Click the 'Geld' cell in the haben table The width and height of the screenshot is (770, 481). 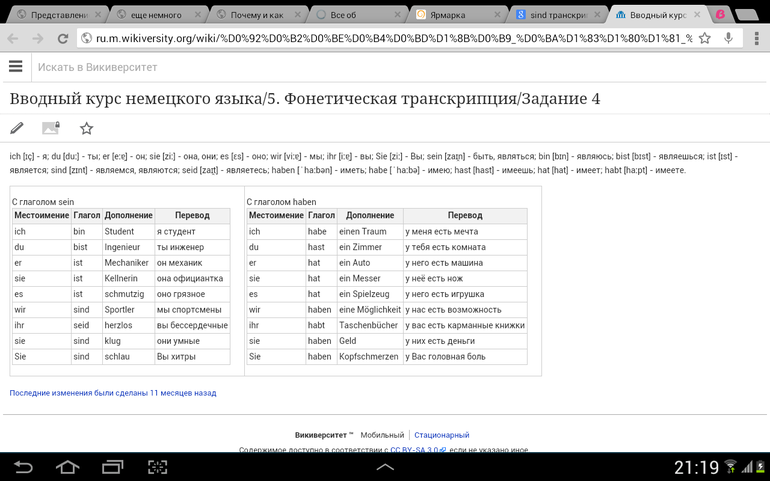[x=370, y=341]
